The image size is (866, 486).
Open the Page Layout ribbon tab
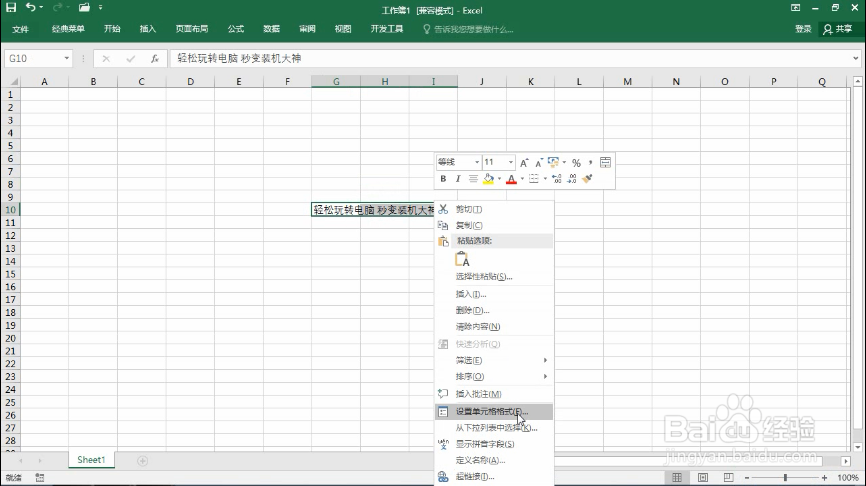pos(192,29)
